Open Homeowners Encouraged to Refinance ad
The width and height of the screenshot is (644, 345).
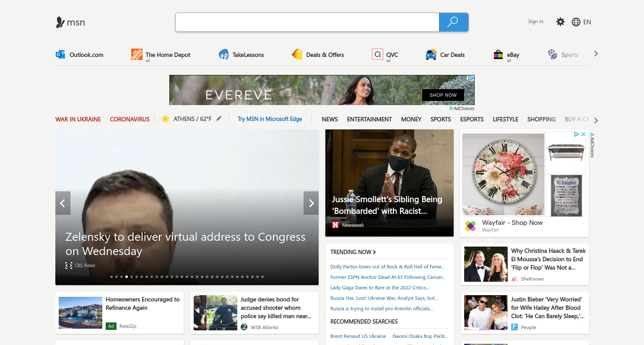[x=143, y=304]
